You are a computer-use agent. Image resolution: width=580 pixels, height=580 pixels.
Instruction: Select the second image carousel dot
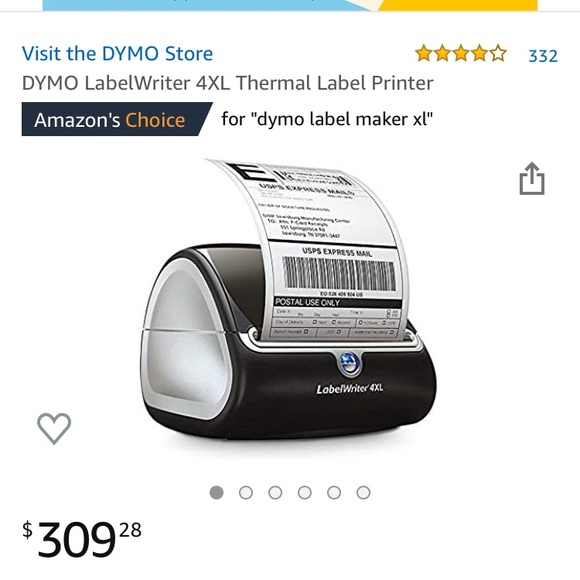pyautogui.click(x=246, y=492)
